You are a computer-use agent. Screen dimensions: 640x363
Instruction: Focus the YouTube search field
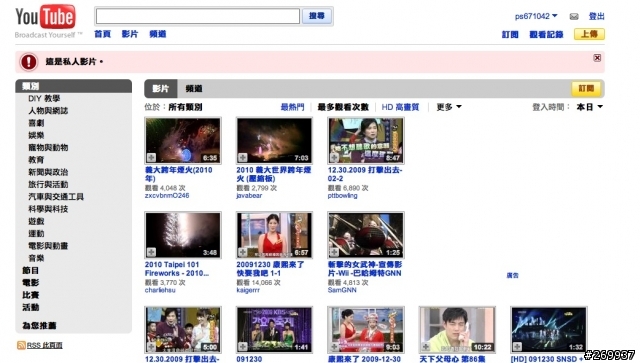tap(198, 16)
